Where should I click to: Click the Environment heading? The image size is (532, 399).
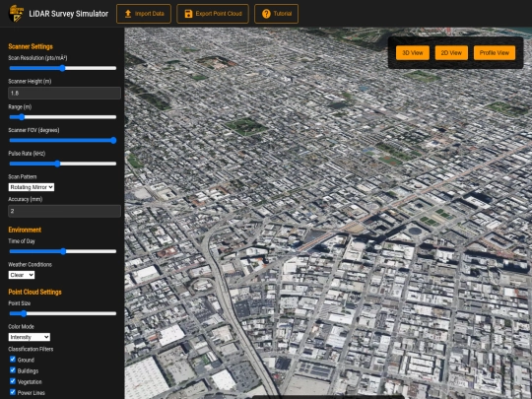[x=25, y=230]
